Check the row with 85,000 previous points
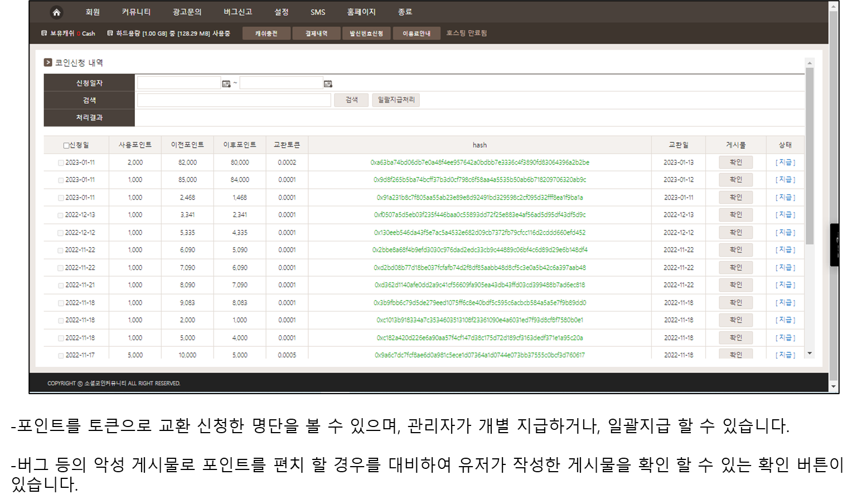 coord(61,180)
